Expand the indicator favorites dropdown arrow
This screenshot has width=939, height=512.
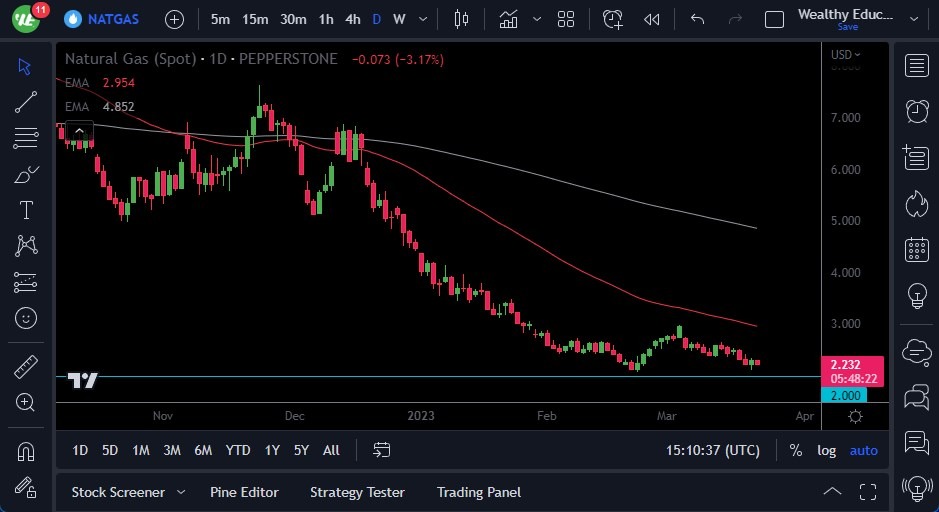point(537,19)
